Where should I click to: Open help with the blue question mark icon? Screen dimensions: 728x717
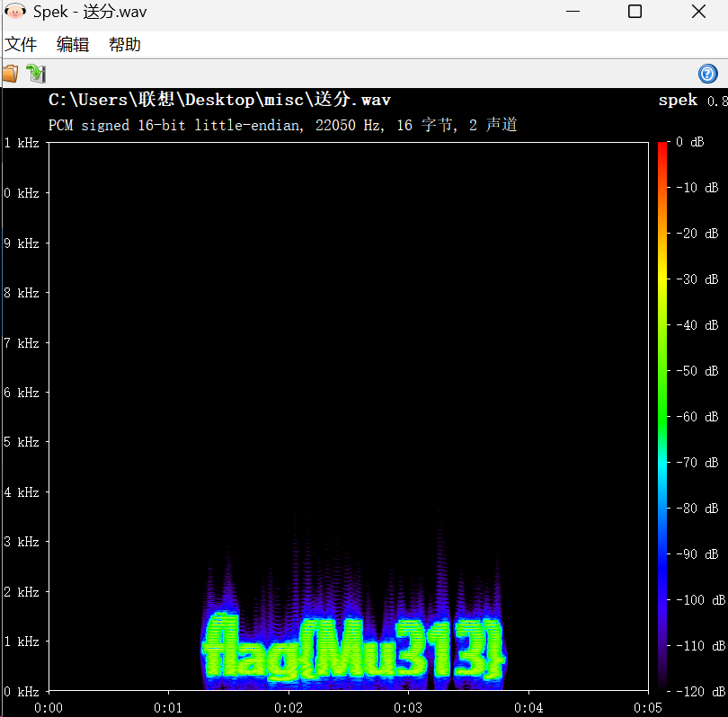pyautogui.click(x=707, y=74)
